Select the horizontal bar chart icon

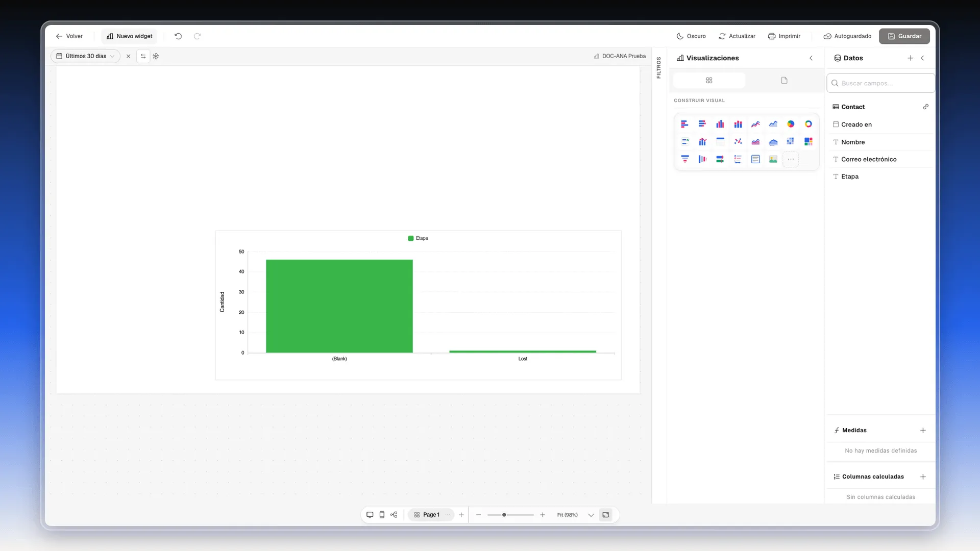click(685, 124)
